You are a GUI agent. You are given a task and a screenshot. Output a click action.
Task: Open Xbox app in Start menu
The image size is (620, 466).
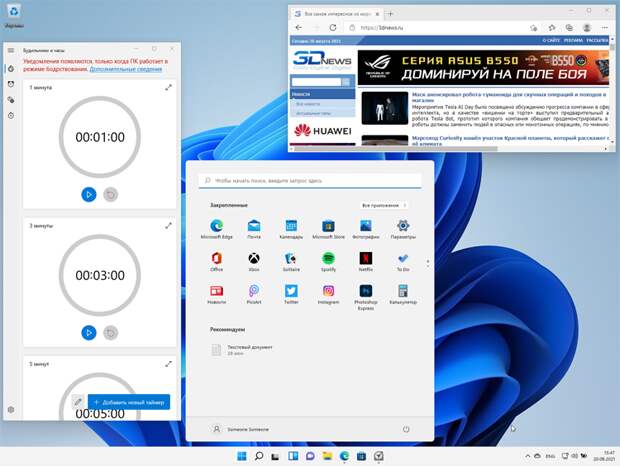(254, 261)
